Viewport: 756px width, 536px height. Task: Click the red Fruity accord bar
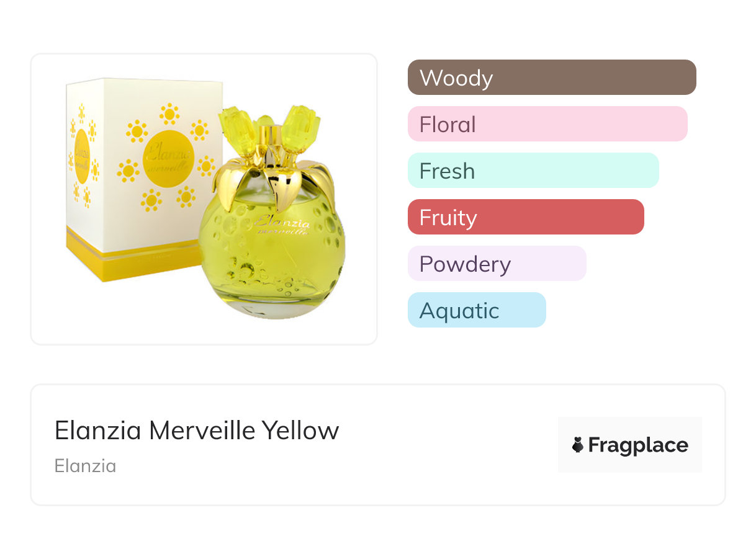click(525, 217)
